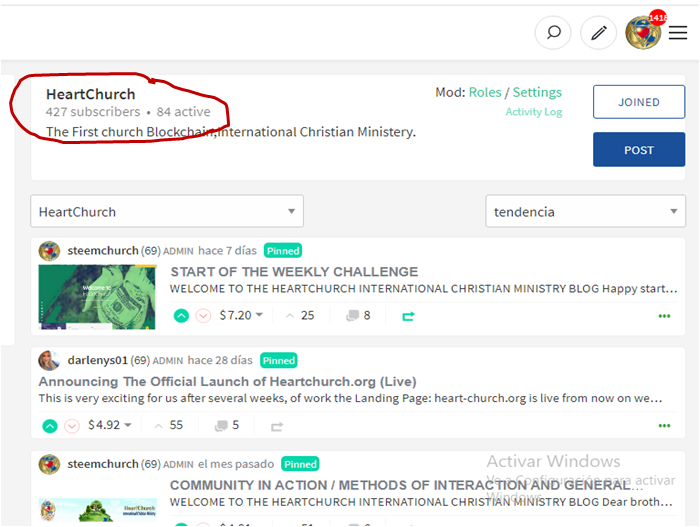Viewport: 700px width, 527px height.
Task: Upvote the START OF THE WEEKLY CHALLENGE post
Action: point(181,316)
